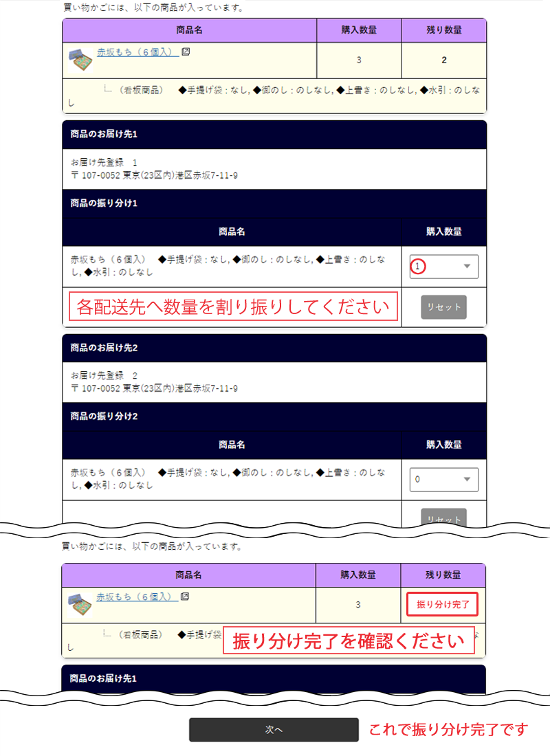The height and width of the screenshot is (756, 550).
Task: Click the 赤坂もち product thumbnail in the first cart table
Action: coord(82,59)
